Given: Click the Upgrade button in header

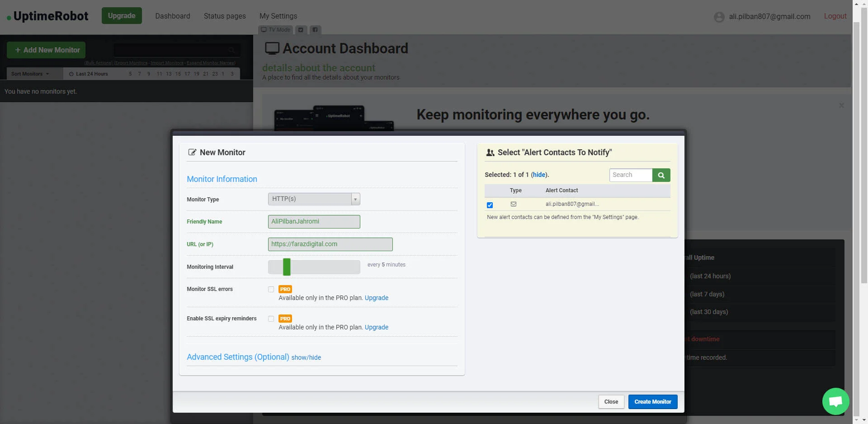Looking at the screenshot, I should pyautogui.click(x=122, y=16).
